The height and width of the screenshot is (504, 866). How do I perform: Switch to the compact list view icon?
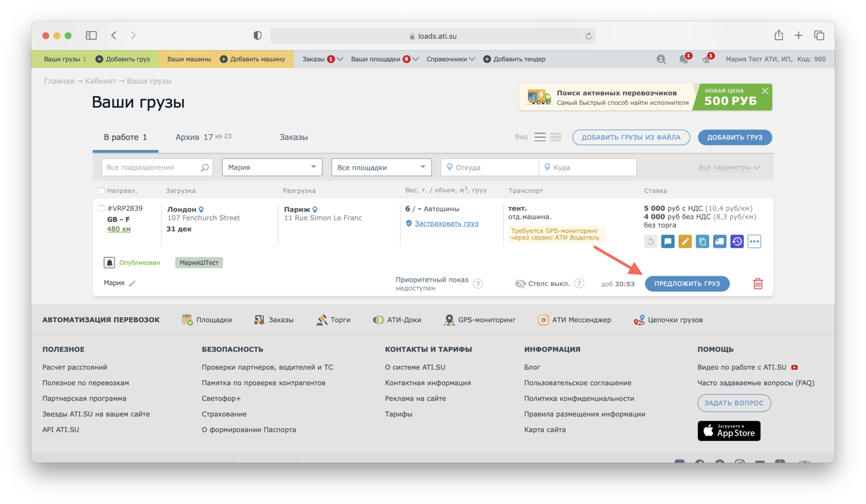[x=556, y=137]
